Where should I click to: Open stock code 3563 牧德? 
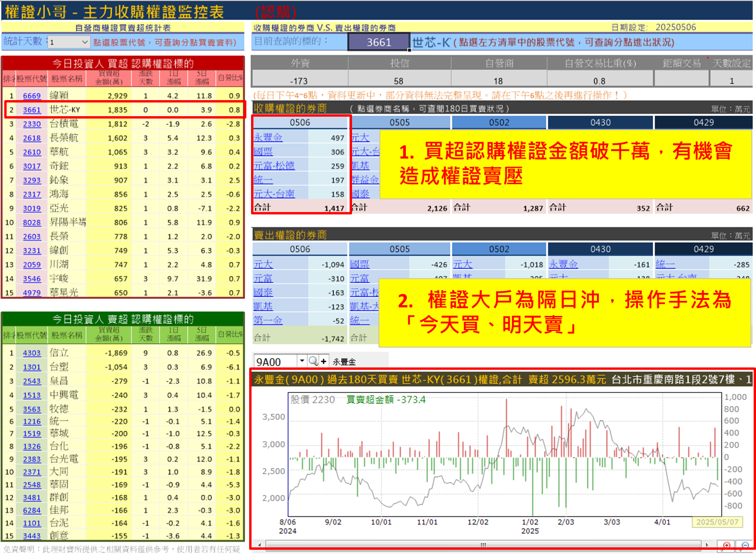click(32, 409)
